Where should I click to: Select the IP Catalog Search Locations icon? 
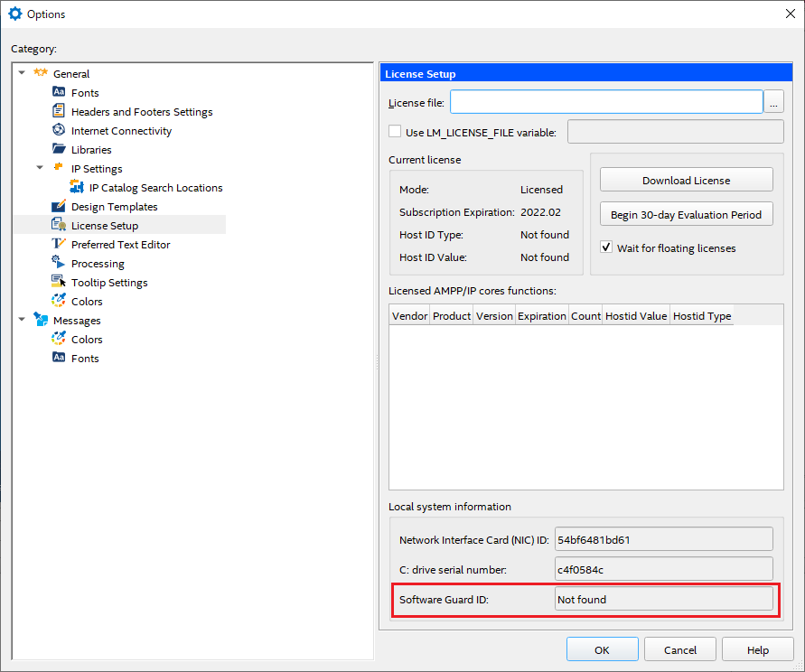(79, 187)
